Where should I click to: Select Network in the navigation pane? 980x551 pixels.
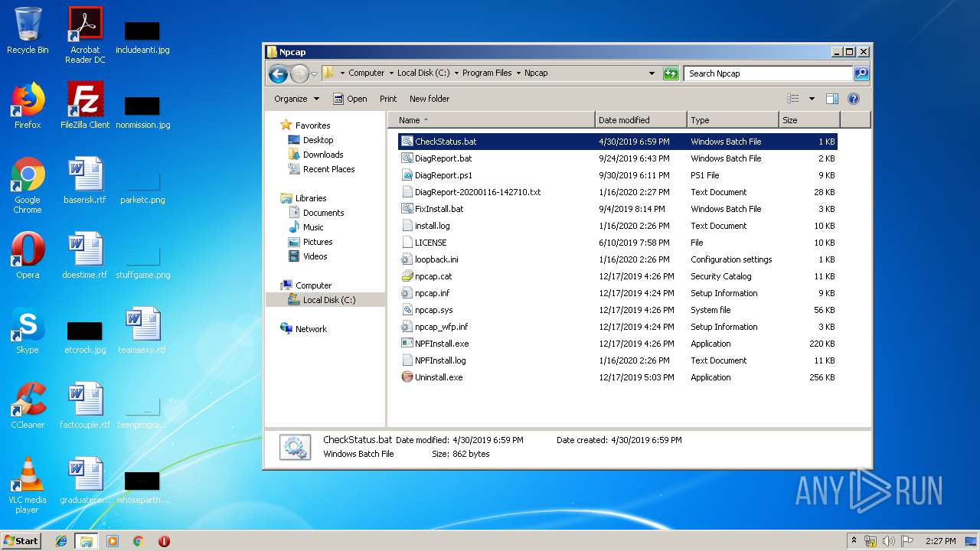click(311, 329)
